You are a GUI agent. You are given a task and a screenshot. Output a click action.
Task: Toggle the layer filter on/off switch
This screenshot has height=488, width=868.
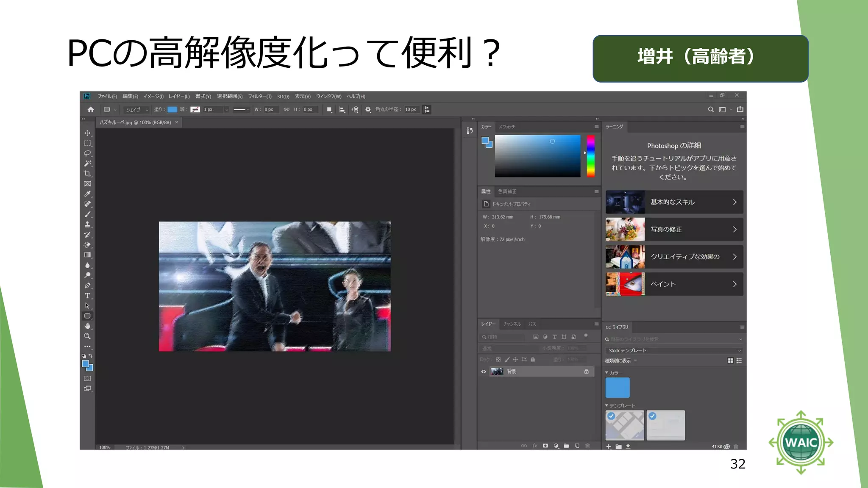point(586,335)
